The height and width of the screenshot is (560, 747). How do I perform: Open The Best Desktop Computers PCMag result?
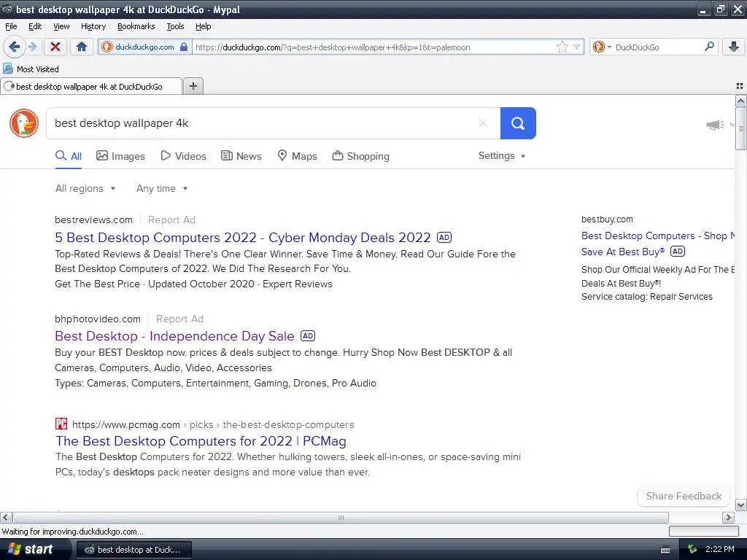click(201, 441)
